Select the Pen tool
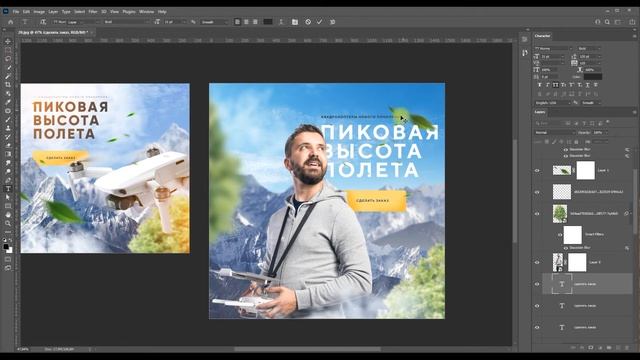640x360 pixels. tap(8, 180)
